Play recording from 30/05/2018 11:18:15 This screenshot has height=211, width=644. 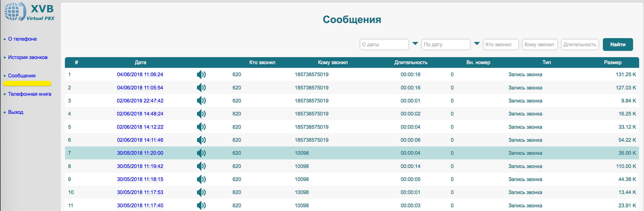[x=201, y=179]
